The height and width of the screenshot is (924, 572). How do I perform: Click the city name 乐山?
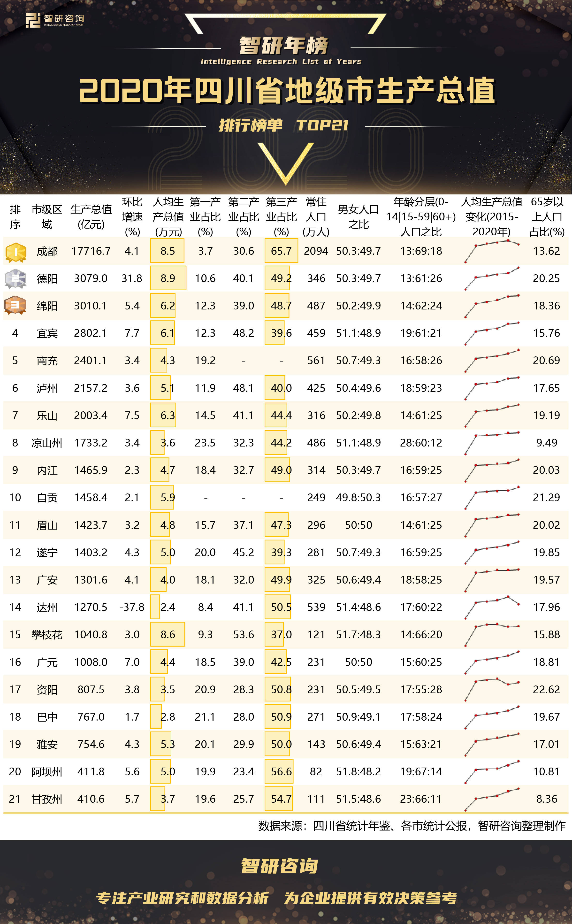tap(47, 416)
